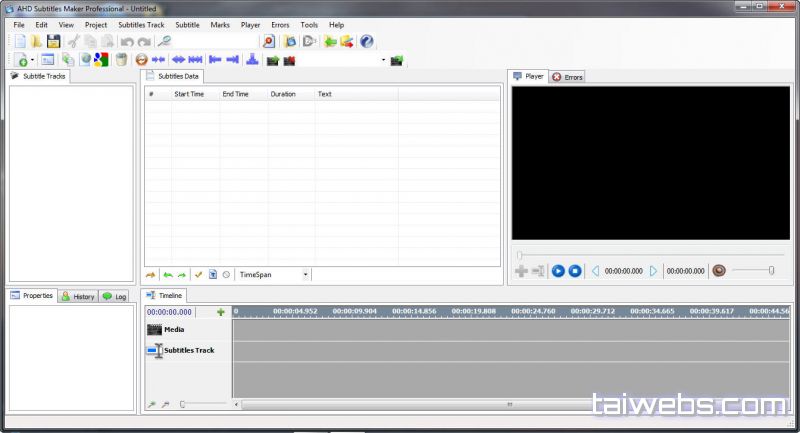Open the Subtitles Track menu
This screenshot has height=433, width=800.
pyautogui.click(x=141, y=24)
